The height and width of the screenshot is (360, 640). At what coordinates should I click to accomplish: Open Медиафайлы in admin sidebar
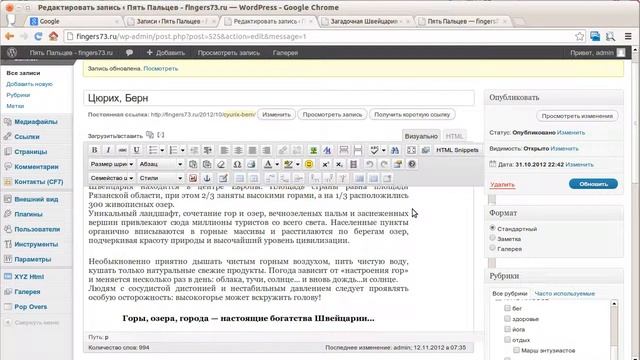click(x=36, y=122)
